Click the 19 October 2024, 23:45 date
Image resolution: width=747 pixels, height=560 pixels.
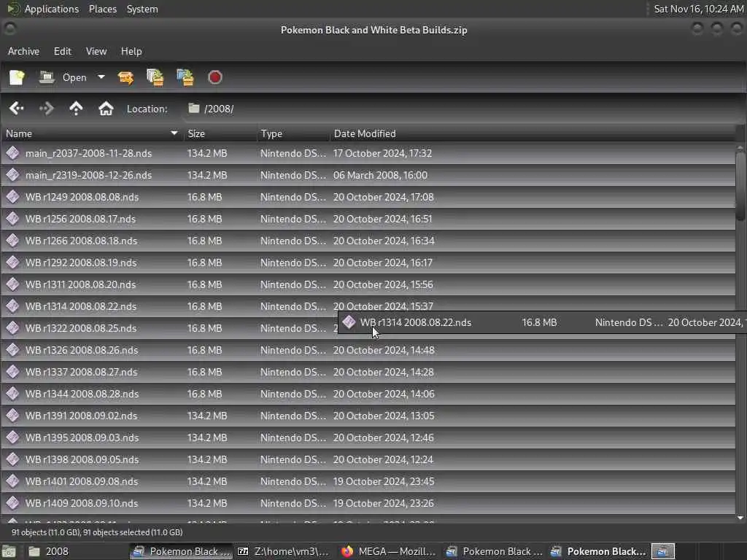tap(384, 482)
